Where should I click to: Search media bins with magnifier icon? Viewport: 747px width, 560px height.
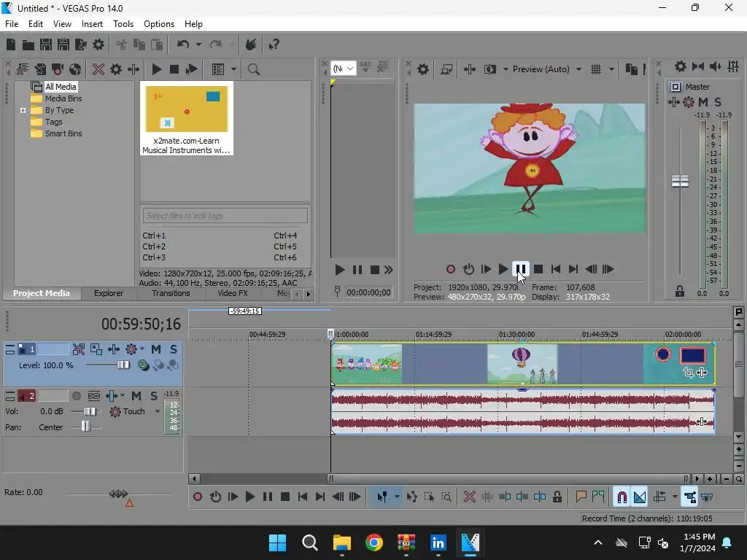tap(254, 69)
